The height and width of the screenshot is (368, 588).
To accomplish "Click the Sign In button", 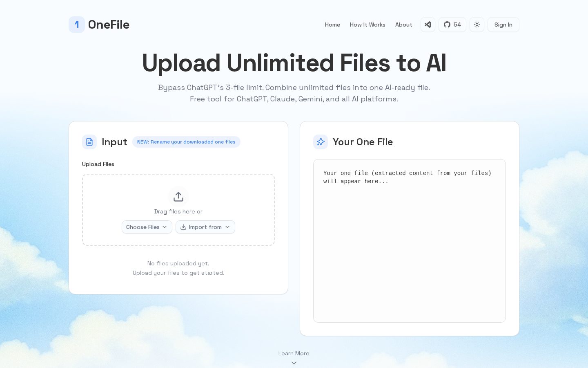I will click(x=503, y=25).
